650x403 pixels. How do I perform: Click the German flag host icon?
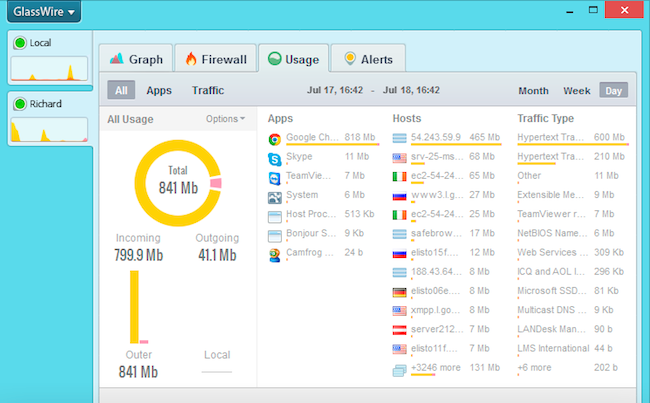401,292
